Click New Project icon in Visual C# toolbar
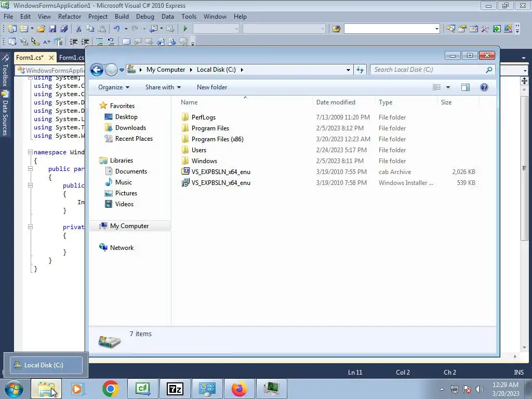This screenshot has width=532, height=399. pyautogui.click(x=12, y=29)
